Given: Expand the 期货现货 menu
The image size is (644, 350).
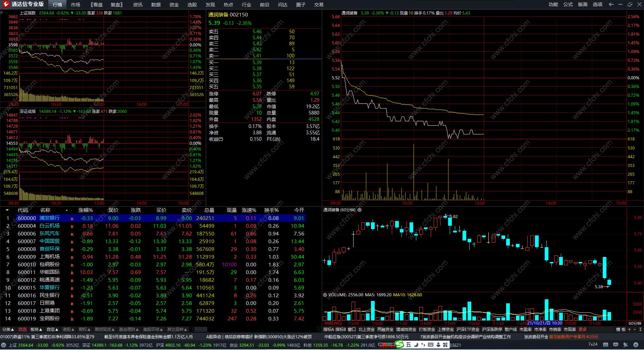Looking at the screenshot, I should point(105,330).
